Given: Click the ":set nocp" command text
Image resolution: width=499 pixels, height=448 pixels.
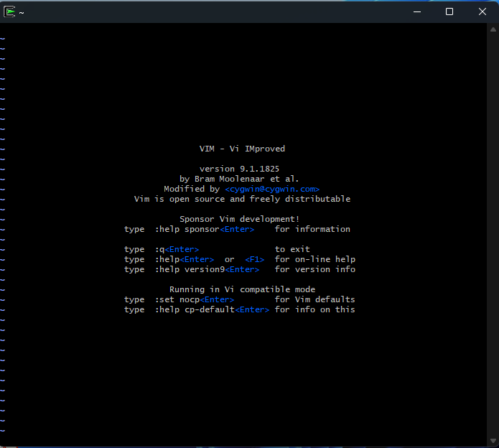Looking at the screenshot, I should click(x=177, y=299).
